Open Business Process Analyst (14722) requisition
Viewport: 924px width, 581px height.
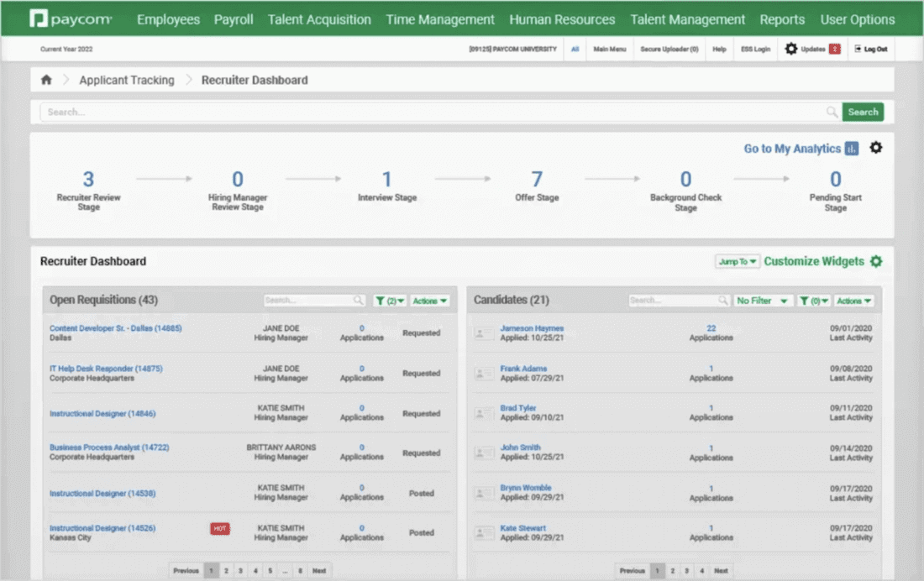pos(109,448)
